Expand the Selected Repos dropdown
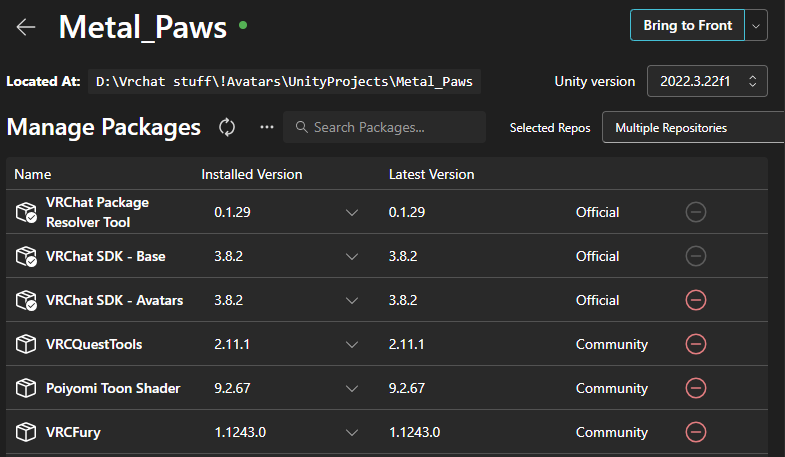 (692, 128)
